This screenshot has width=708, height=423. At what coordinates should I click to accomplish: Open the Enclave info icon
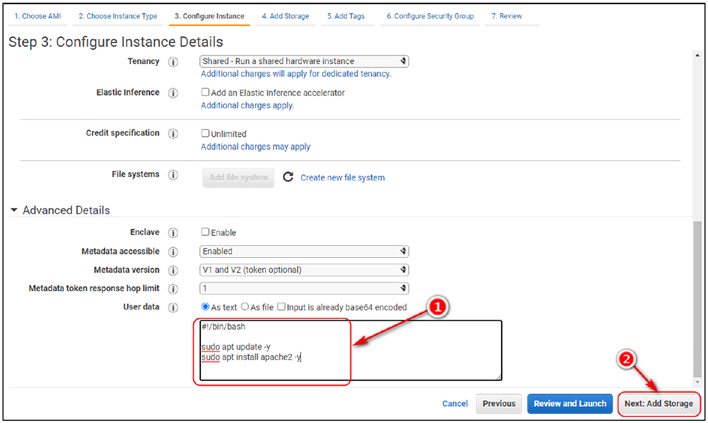click(173, 232)
